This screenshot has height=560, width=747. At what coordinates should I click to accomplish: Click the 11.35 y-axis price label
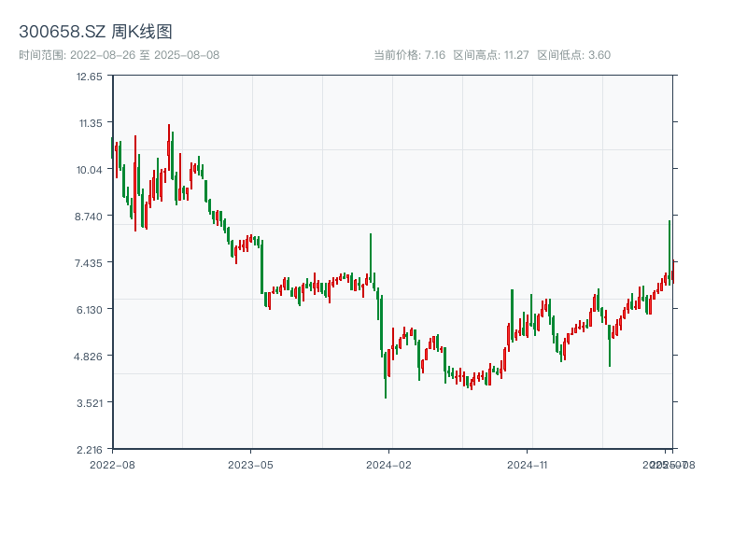pyautogui.click(x=90, y=123)
